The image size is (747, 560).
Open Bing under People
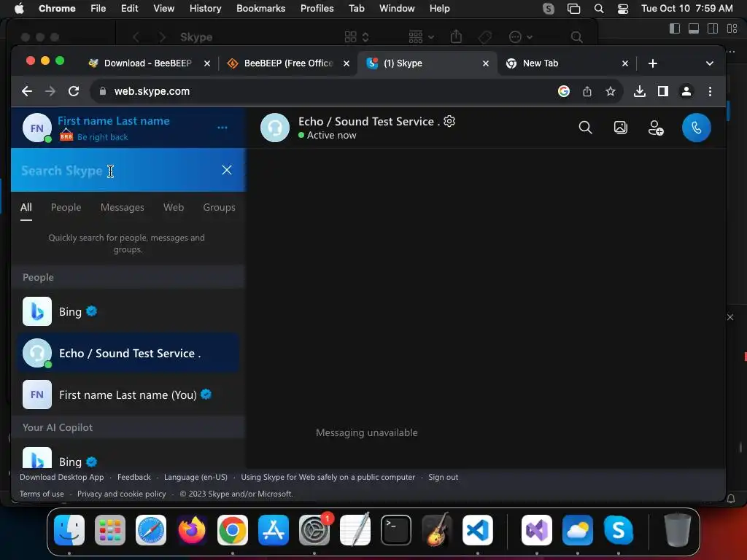(128, 311)
